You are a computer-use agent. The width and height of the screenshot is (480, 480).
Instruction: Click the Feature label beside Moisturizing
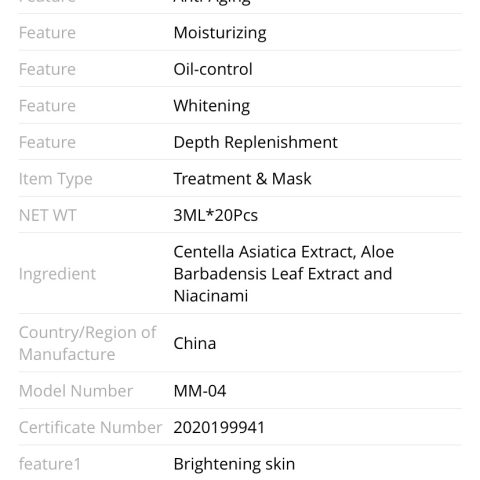tap(47, 33)
